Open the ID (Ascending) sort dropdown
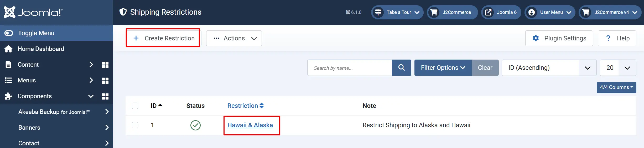This screenshot has width=644, height=148. [549, 68]
